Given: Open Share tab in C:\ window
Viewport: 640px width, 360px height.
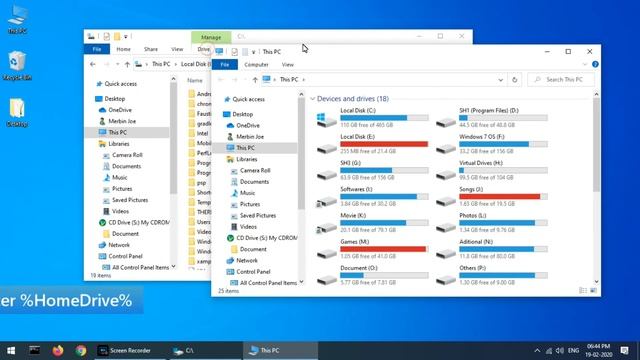Looking at the screenshot, I should [151, 49].
